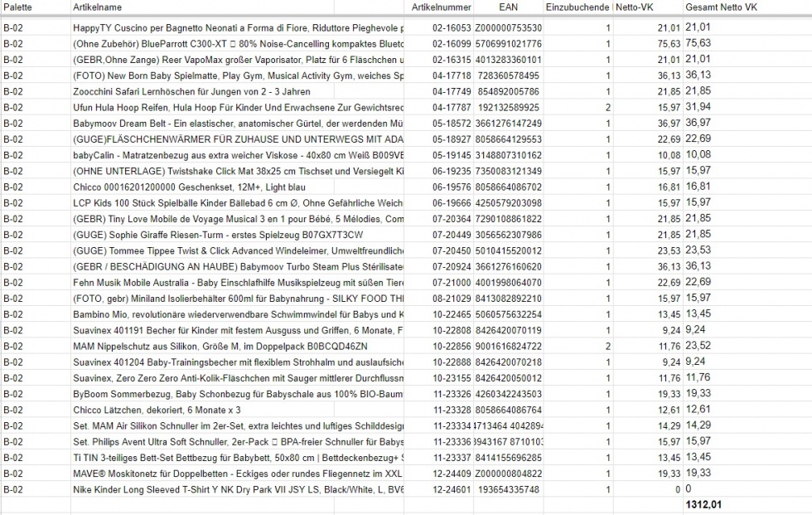Image resolution: width=812 pixels, height=515 pixels.
Task: Click EAN 5010415520012
Action: [x=508, y=251]
